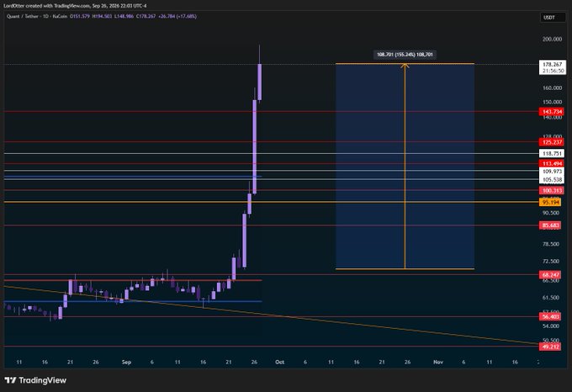572x392 pixels.
Task: Click the current price label 178.267
Action: pos(553,65)
